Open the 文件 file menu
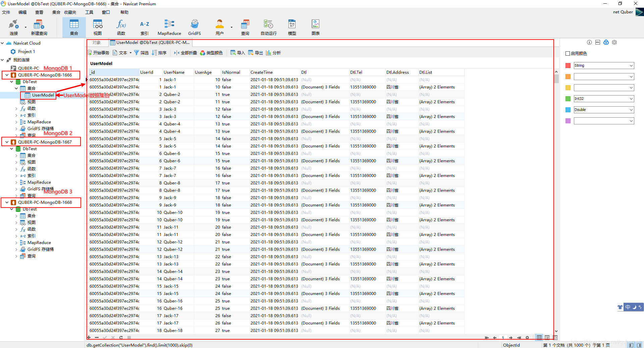Viewport: 644px width, 348px height. pos(6,12)
